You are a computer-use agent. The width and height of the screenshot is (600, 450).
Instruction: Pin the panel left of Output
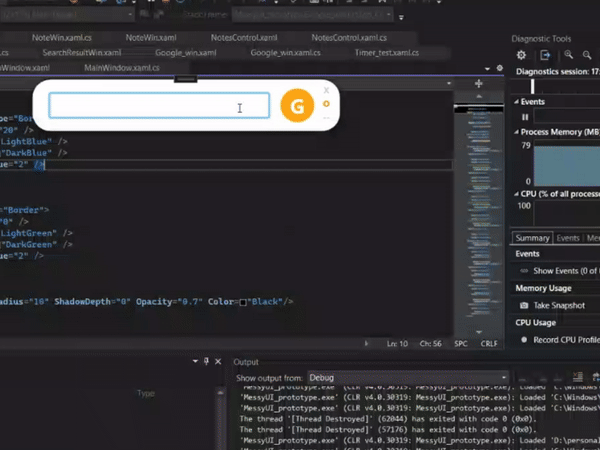point(207,361)
